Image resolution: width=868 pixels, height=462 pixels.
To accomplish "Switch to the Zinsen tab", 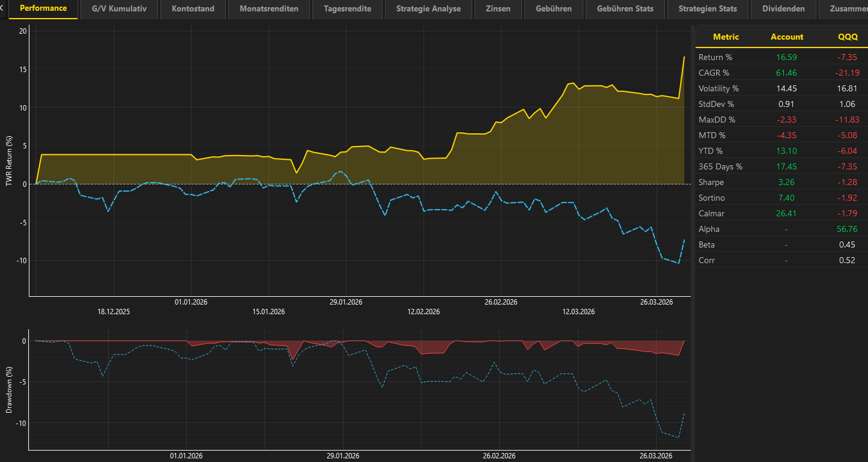I will (497, 9).
